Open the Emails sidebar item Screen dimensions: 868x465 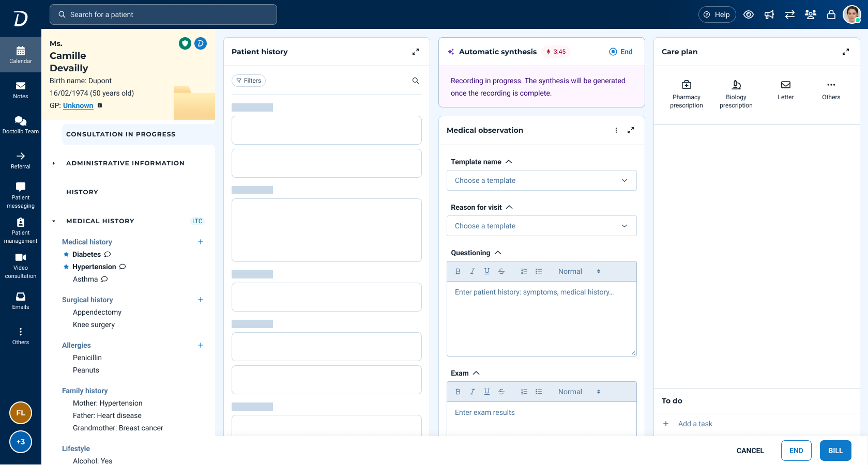coord(21,301)
